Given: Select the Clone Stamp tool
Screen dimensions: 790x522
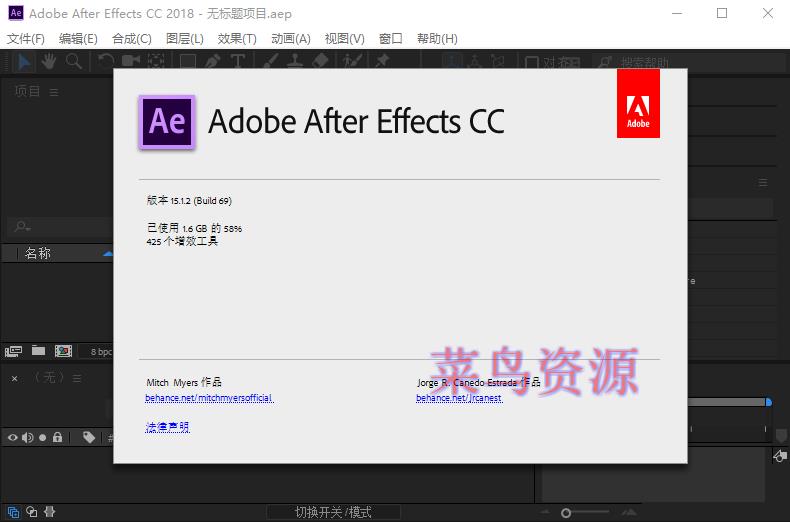Looking at the screenshot, I should [295, 61].
